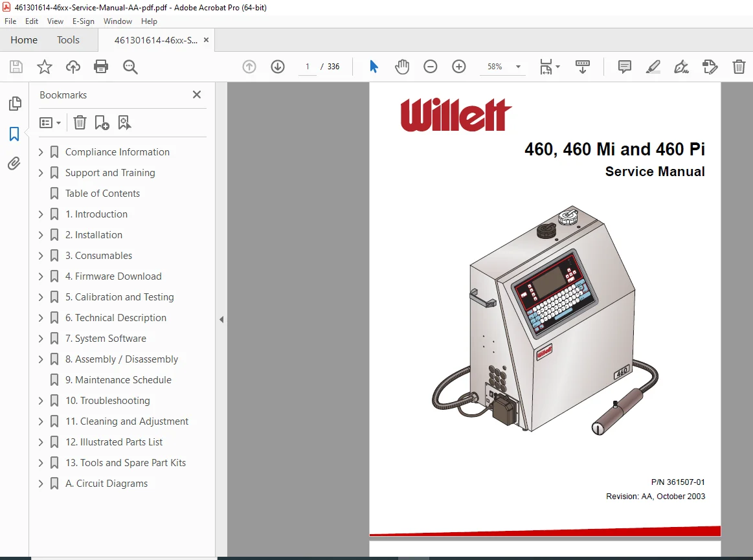
Task: Switch to the Tools tab
Action: click(68, 40)
